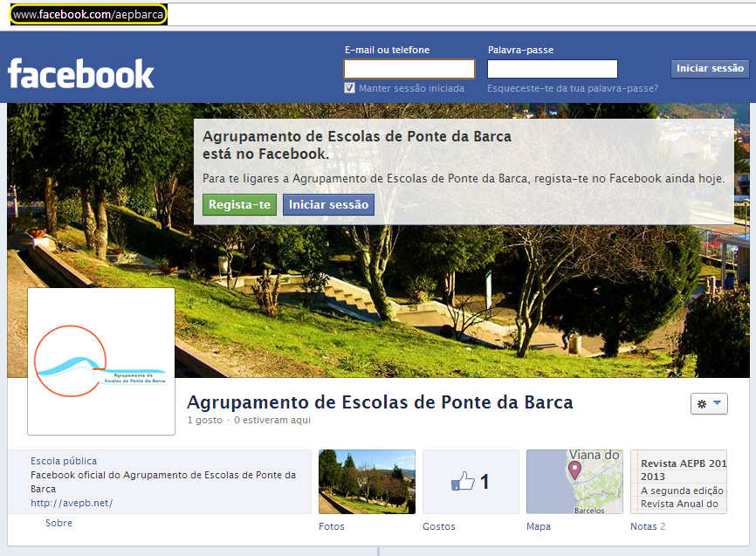Click Iniciar sessão button in header
This screenshot has height=556, width=756.
pos(710,68)
